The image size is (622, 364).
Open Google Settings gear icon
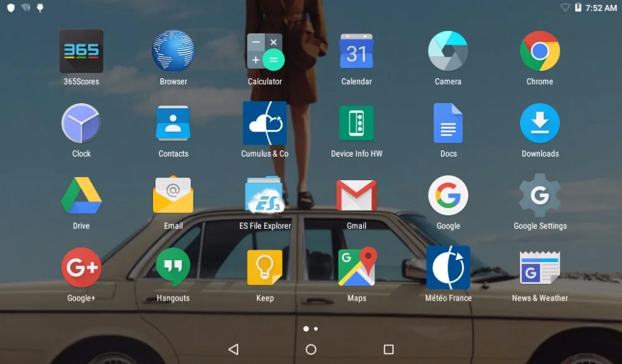tap(540, 195)
